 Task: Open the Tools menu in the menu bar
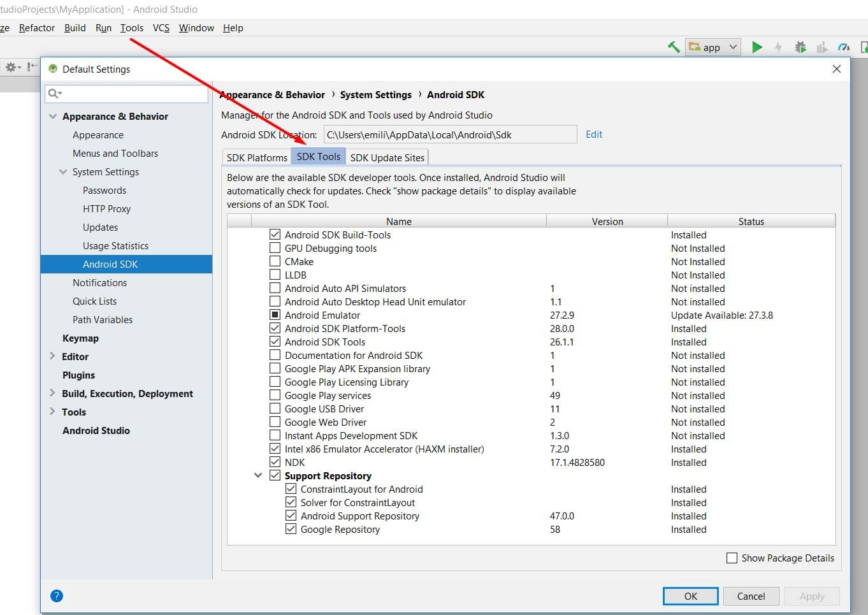(131, 28)
